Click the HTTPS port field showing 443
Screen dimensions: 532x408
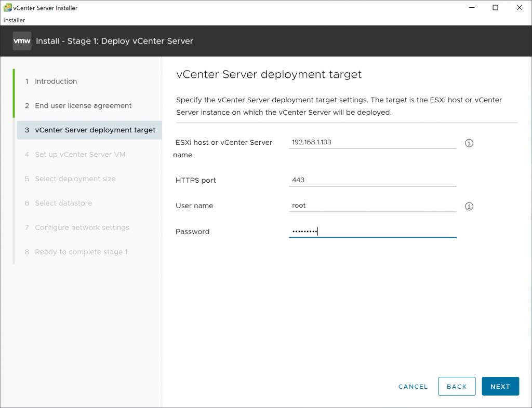tap(373, 180)
